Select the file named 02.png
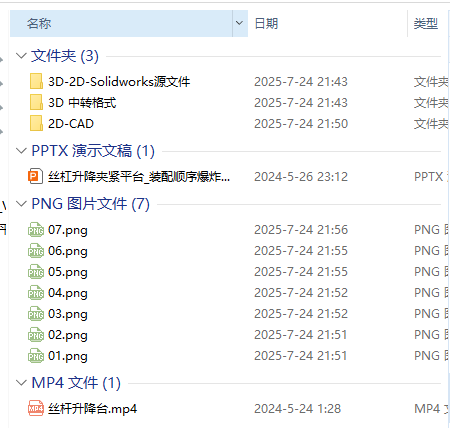This screenshot has width=450, height=428. (x=68, y=335)
